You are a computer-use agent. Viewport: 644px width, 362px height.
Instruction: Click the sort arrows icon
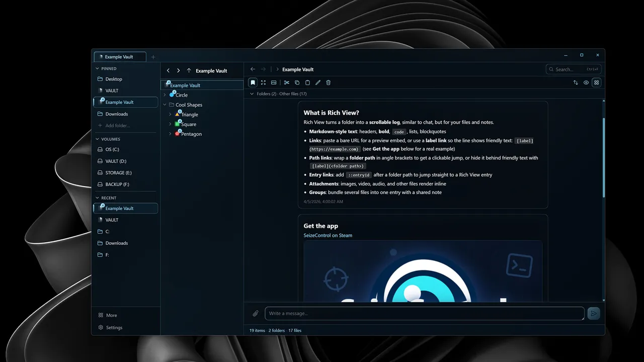[x=576, y=82]
